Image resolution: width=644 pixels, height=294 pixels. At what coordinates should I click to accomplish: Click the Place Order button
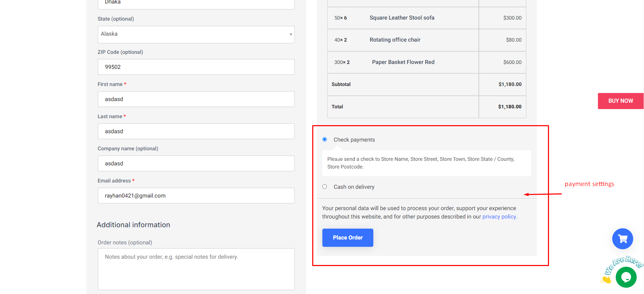coord(347,238)
